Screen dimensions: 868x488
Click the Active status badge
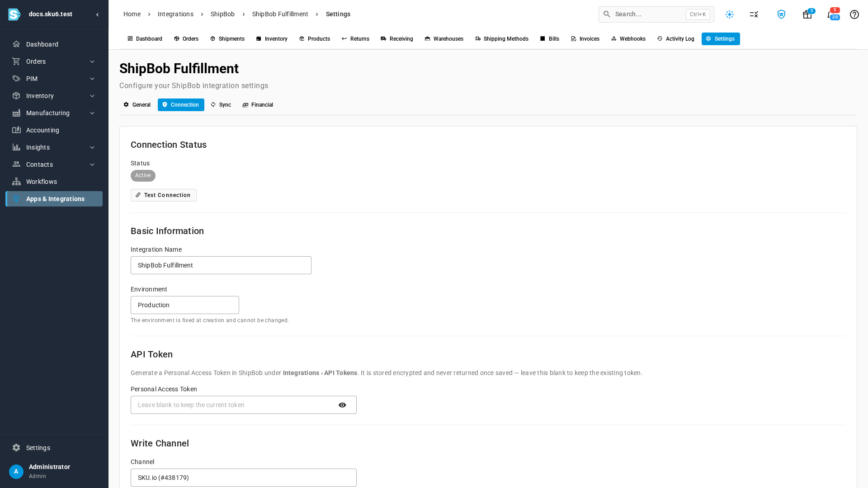[143, 176]
